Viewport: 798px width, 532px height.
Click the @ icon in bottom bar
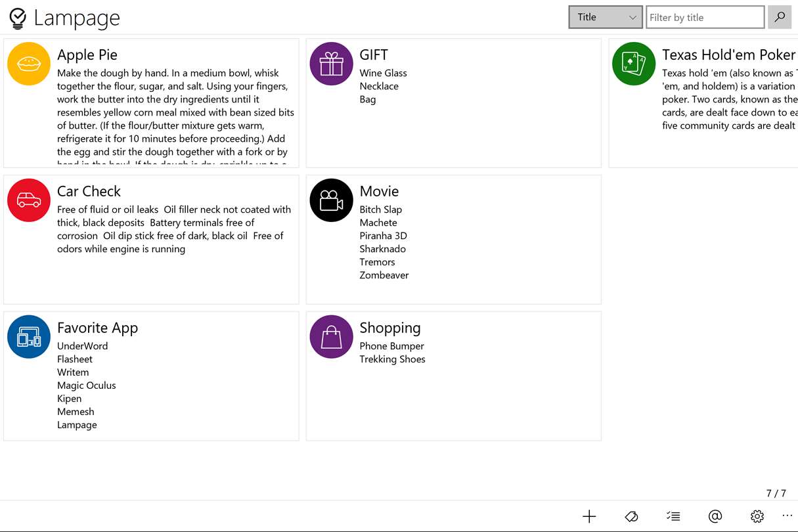coord(715,516)
